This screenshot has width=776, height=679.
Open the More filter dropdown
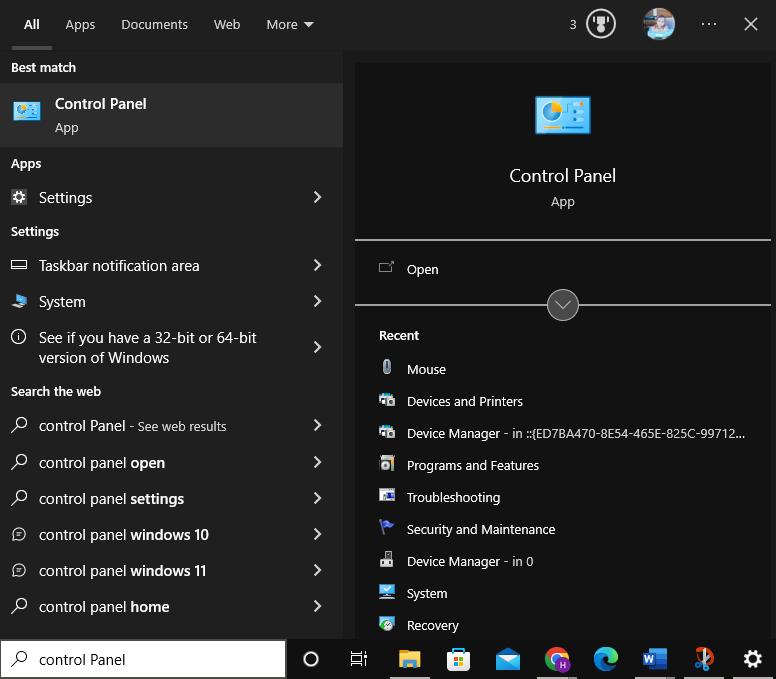[x=290, y=24]
